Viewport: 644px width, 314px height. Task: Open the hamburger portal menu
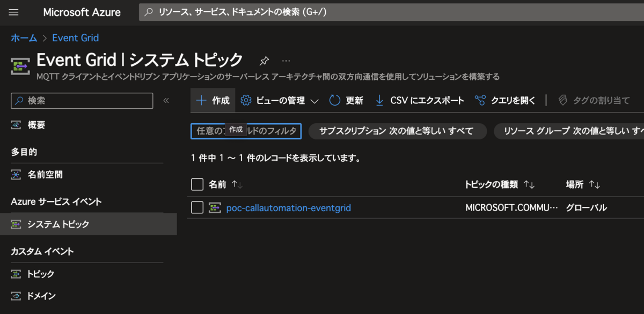click(14, 12)
